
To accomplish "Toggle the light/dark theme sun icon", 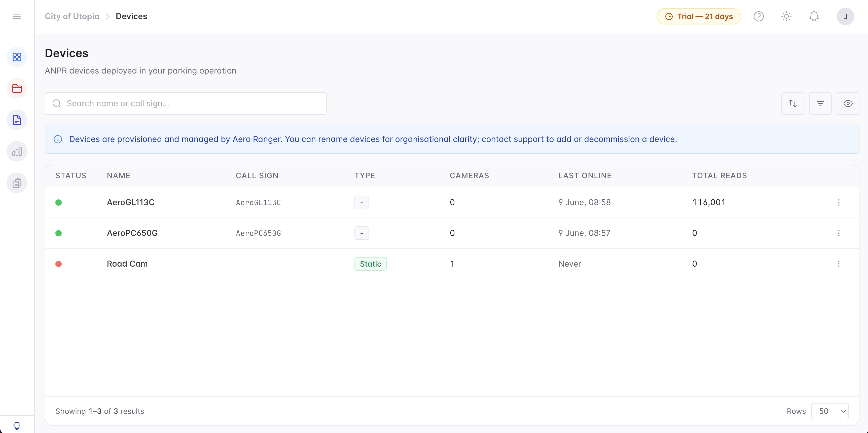I will coord(786,17).
